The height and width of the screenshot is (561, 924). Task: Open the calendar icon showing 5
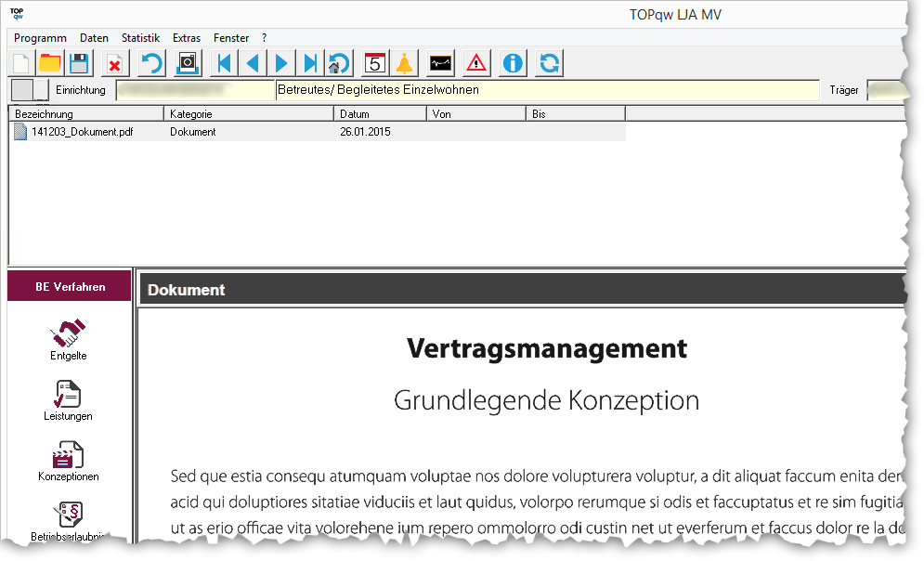tap(375, 63)
